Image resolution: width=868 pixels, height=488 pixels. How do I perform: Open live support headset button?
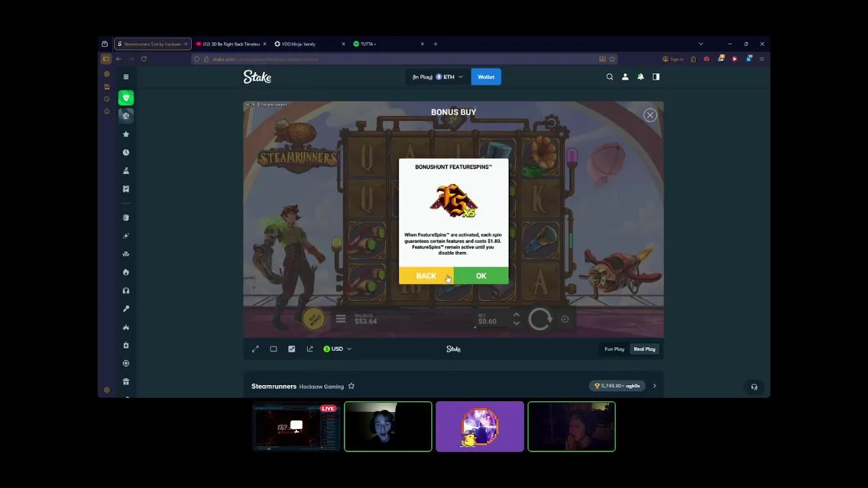(x=754, y=387)
